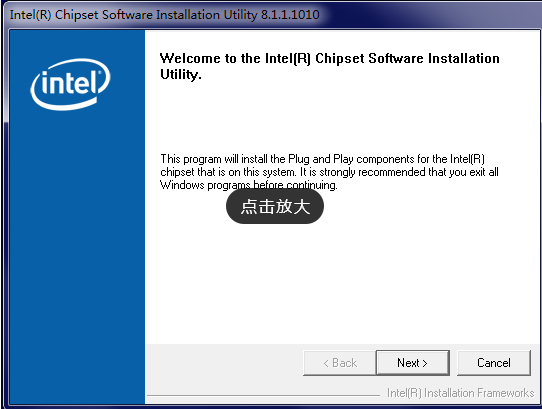The height and width of the screenshot is (409, 542).
Task: Click the Intel(R) Installation Frameworks label
Action: coord(460,393)
